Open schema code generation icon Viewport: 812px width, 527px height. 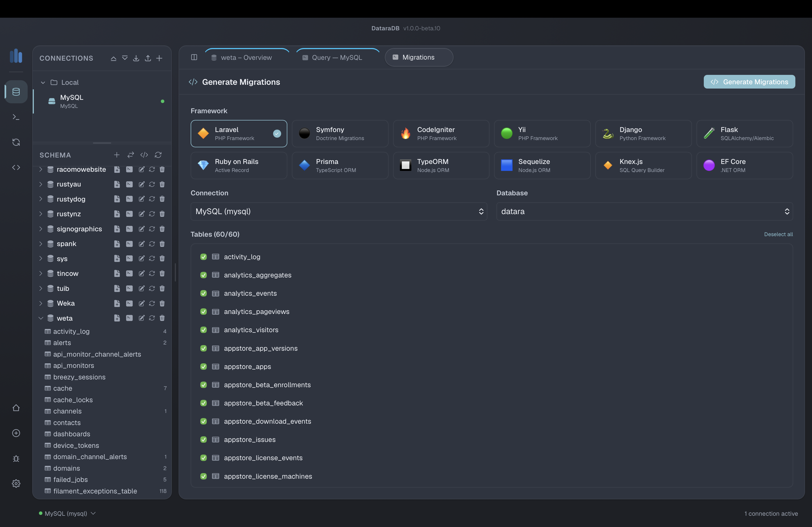coord(144,155)
